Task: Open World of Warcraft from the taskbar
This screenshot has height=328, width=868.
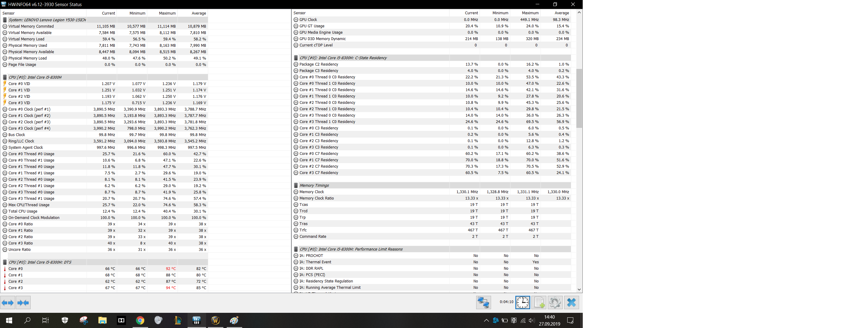Action: coord(215,320)
